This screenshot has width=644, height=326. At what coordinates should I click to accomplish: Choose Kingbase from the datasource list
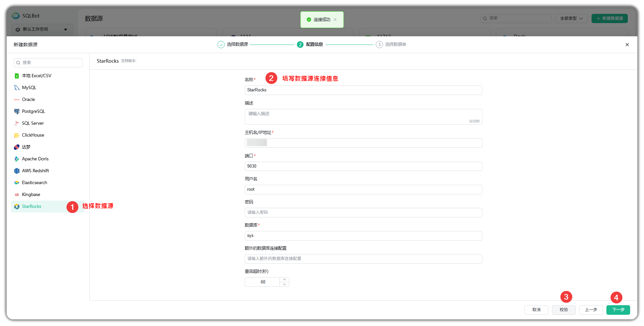pyautogui.click(x=31, y=195)
